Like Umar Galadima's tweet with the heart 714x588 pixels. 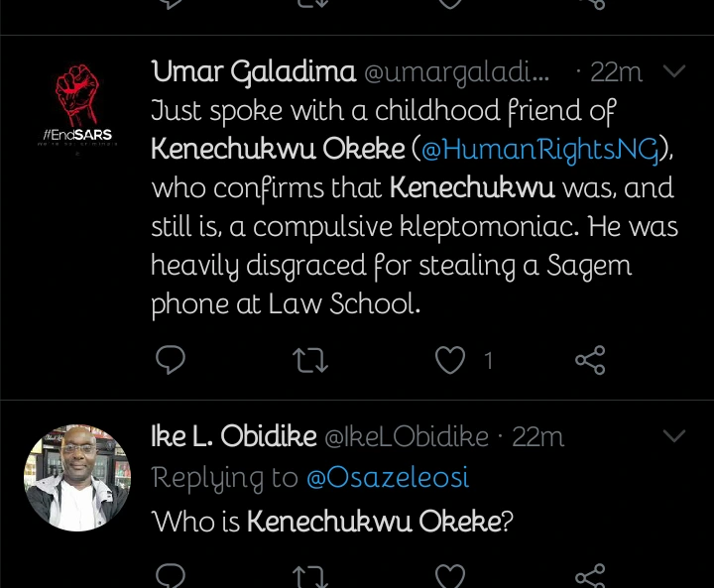[451, 360]
